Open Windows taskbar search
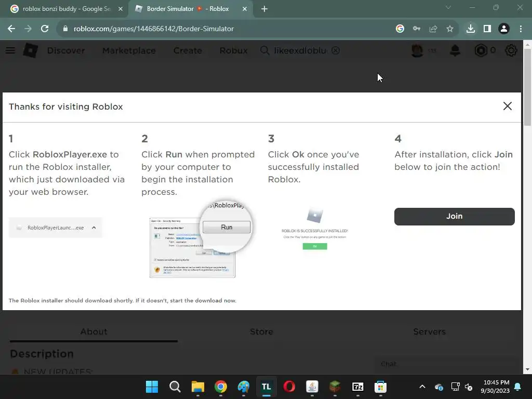Screen dimensions: 532x399 tap(175, 387)
